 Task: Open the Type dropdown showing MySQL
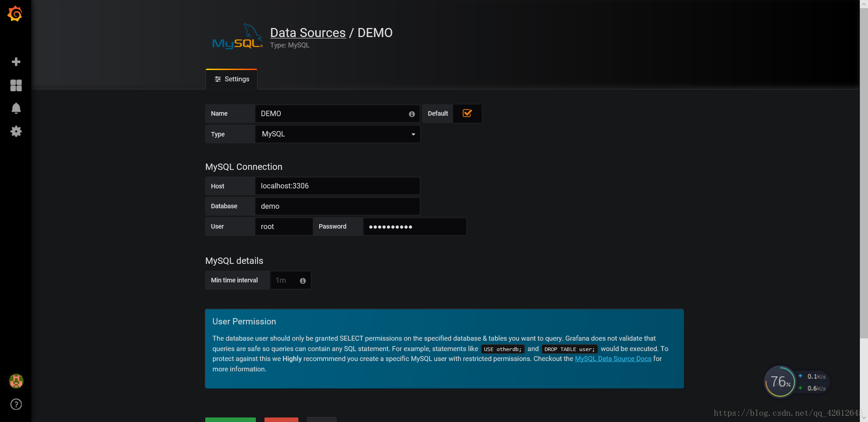point(338,134)
